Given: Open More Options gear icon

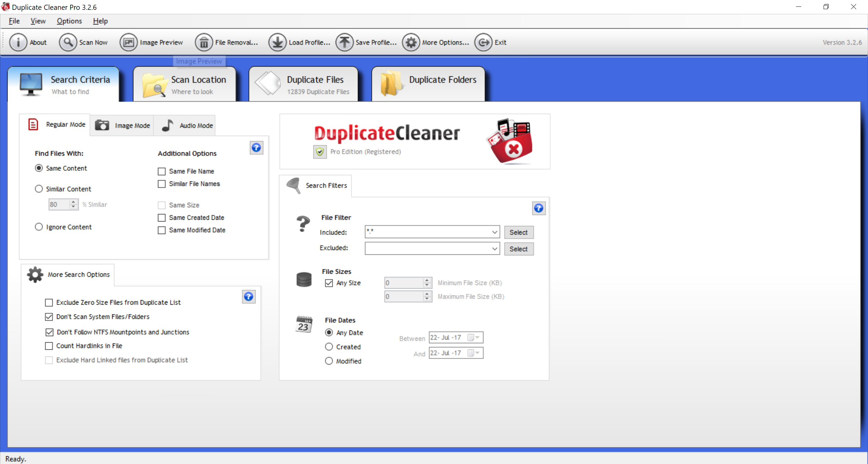Looking at the screenshot, I should pyautogui.click(x=411, y=42).
